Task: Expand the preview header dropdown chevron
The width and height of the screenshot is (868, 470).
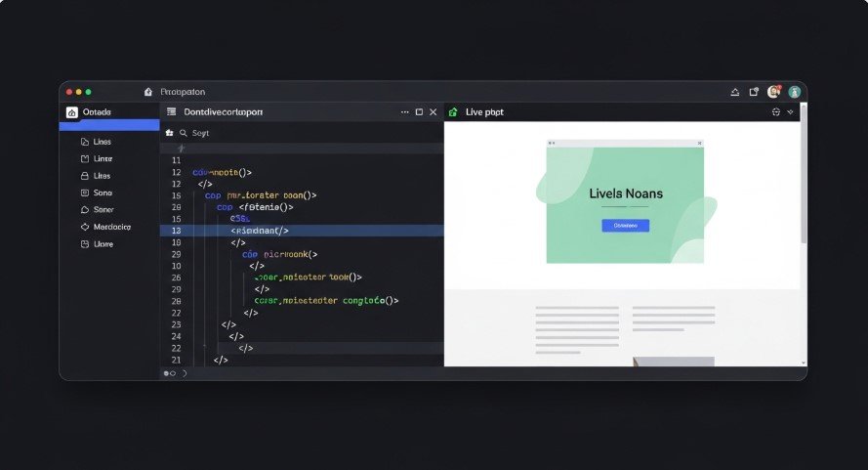Action: click(790, 112)
